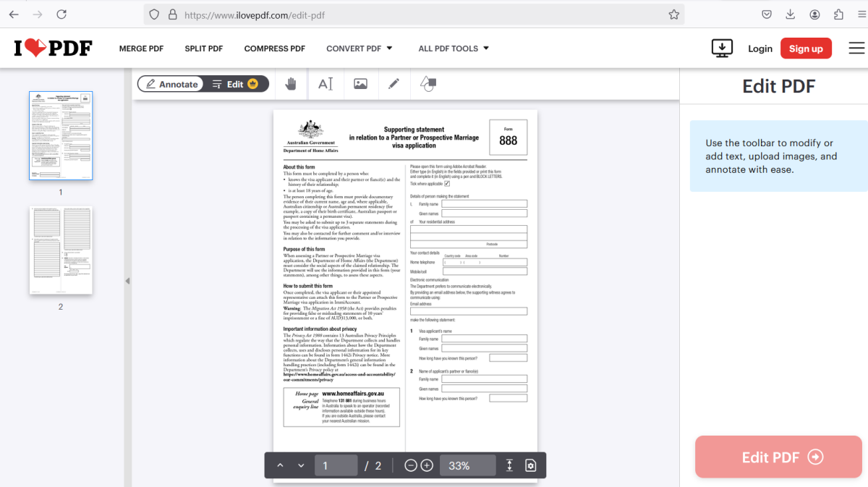The width and height of the screenshot is (868, 487).
Task: Decrease zoom with the minus control
Action: [410, 465]
